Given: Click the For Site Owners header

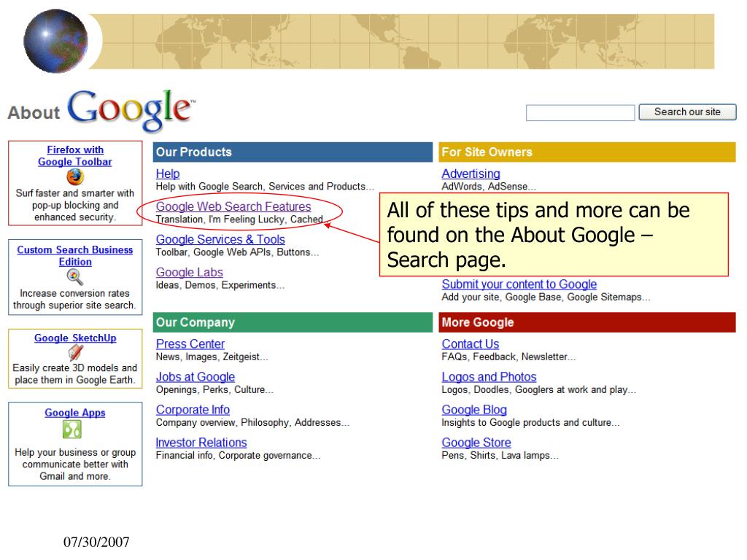Looking at the screenshot, I should pyautogui.click(x=587, y=152).
